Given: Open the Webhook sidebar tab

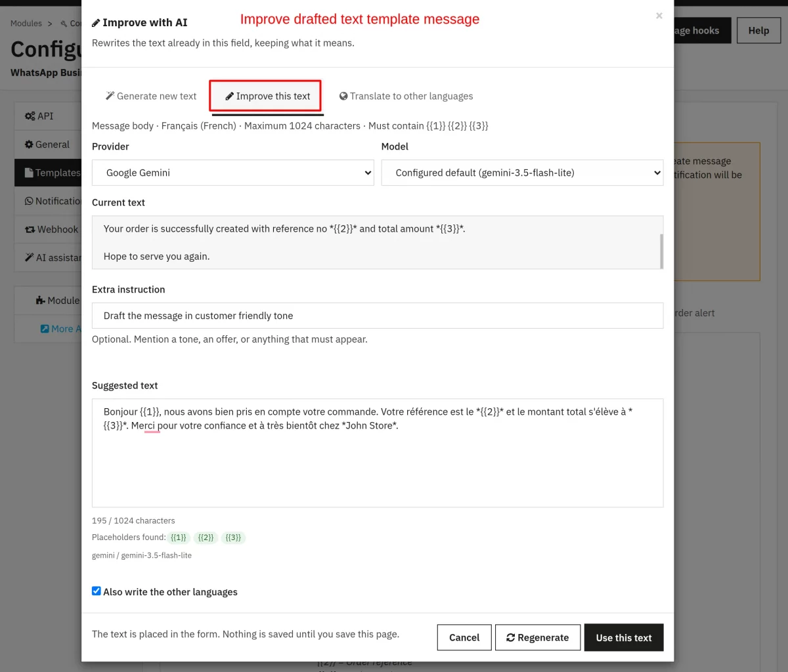Looking at the screenshot, I should [47, 230].
